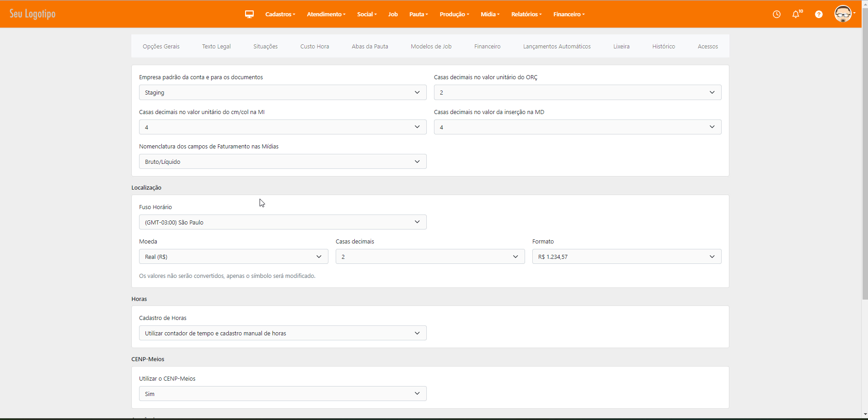Open the Cadastros menu
The width and height of the screenshot is (868, 420).
[280, 14]
